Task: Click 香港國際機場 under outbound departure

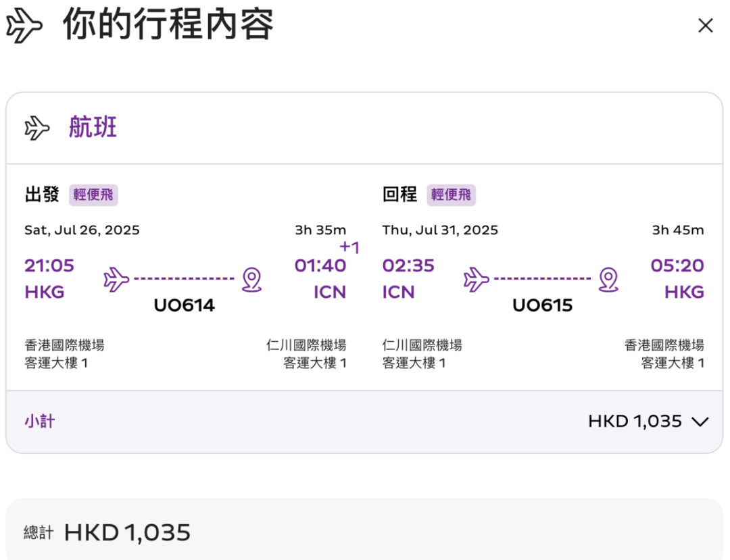Action: (64, 345)
